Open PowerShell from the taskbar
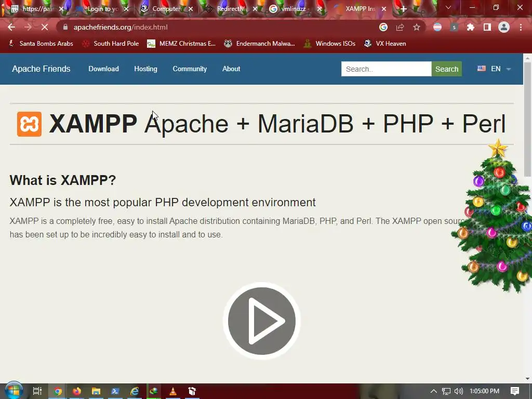This screenshot has width=532, height=399. pyautogui.click(x=115, y=391)
